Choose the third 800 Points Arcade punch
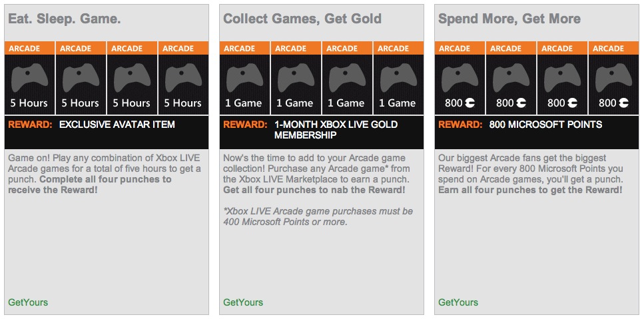Screen dimensions: 644x319 click(x=562, y=78)
